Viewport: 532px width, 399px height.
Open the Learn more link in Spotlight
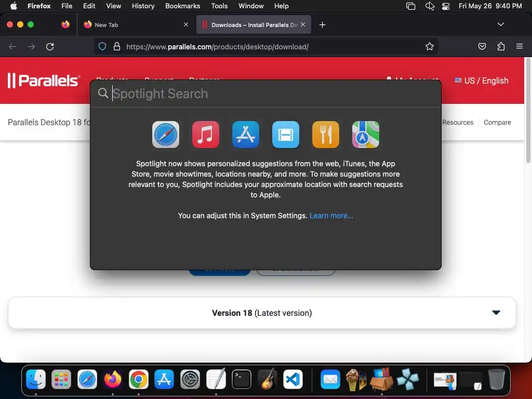(x=331, y=216)
